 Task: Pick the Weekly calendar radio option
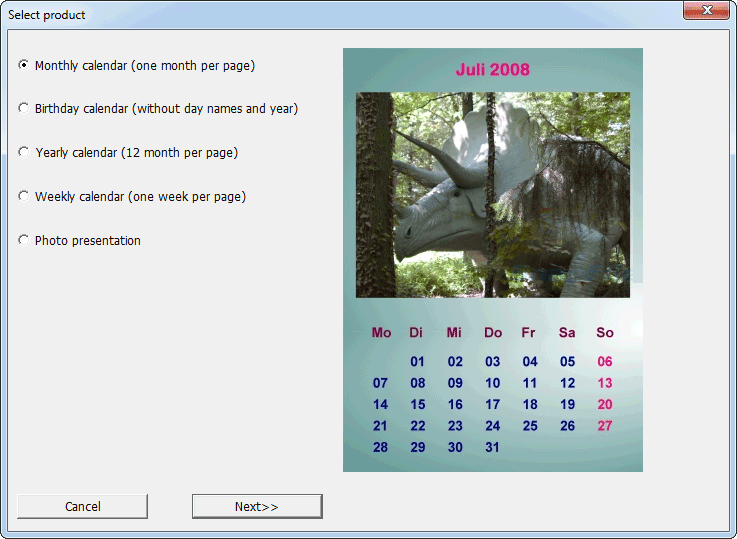tap(24, 196)
